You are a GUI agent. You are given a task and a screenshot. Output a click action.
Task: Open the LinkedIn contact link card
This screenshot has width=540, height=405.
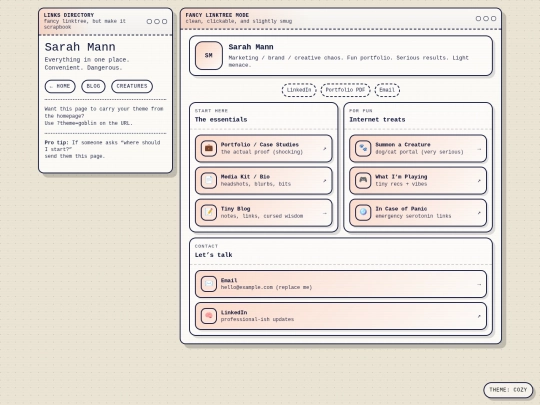click(341, 316)
